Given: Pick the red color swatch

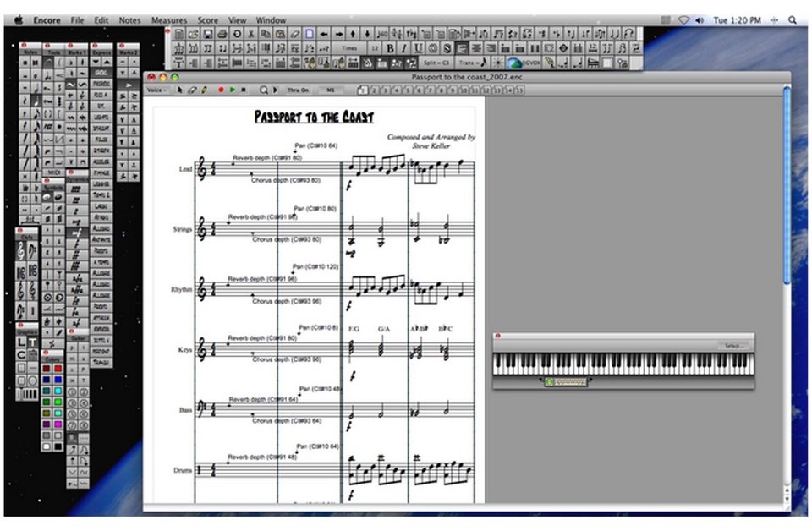Looking at the screenshot, I should pos(58,369).
